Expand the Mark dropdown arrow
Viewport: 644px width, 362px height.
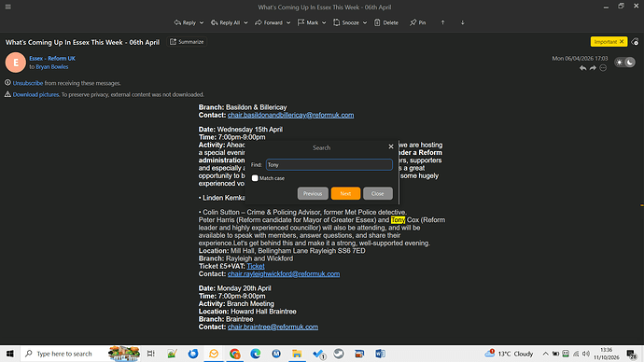coord(324,22)
